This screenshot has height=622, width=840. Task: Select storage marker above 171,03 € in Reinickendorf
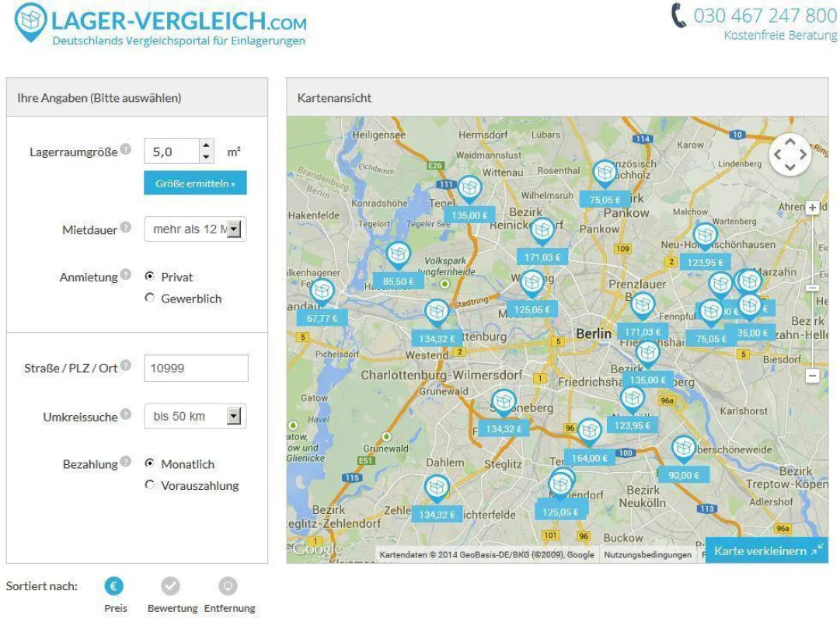542,231
